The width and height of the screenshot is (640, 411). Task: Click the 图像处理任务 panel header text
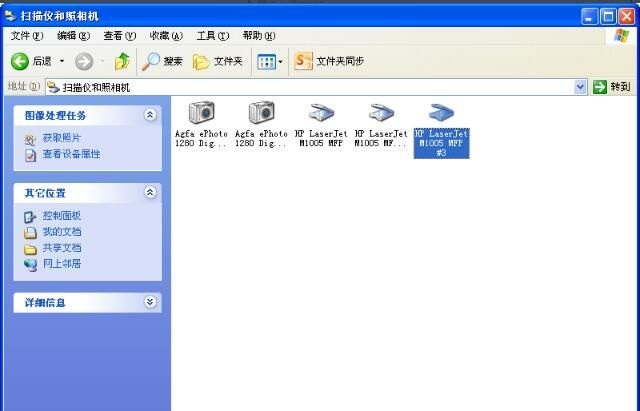click(56, 116)
